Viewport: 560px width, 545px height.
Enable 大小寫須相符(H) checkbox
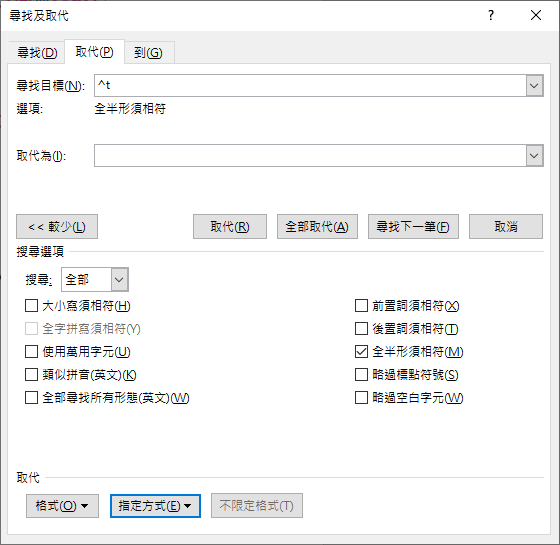point(31,306)
